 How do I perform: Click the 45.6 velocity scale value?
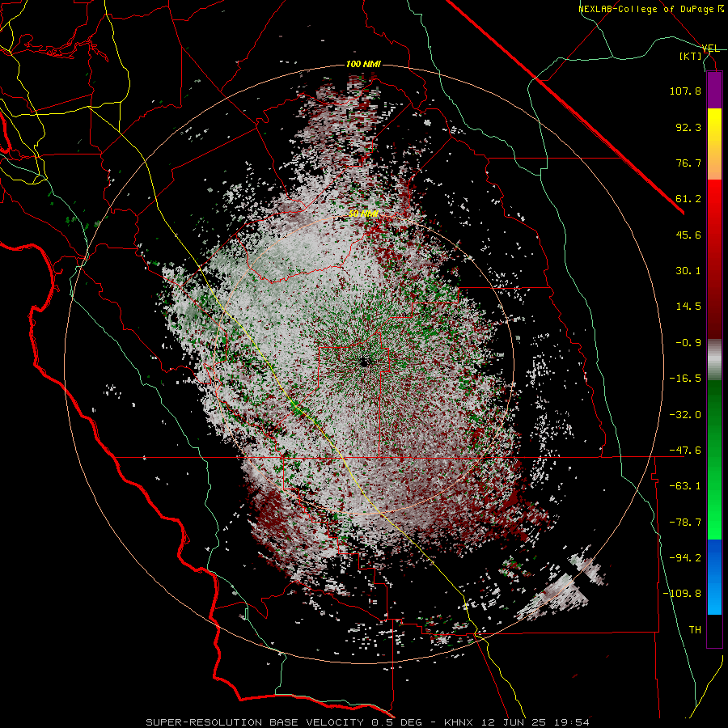pos(688,235)
